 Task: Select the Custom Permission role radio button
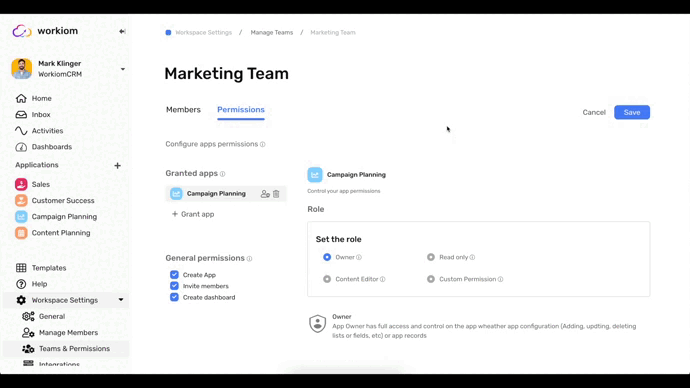click(x=431, y=279)
